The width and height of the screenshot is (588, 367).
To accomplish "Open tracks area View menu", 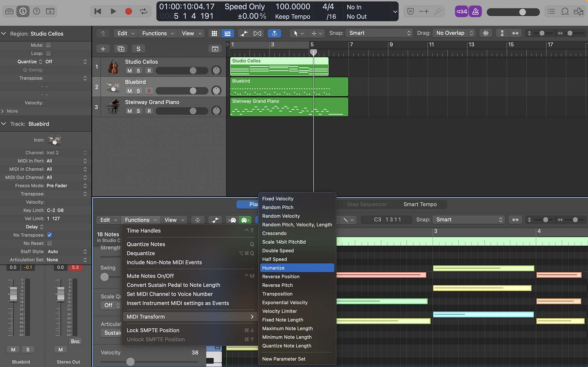I will pos(191,33).
